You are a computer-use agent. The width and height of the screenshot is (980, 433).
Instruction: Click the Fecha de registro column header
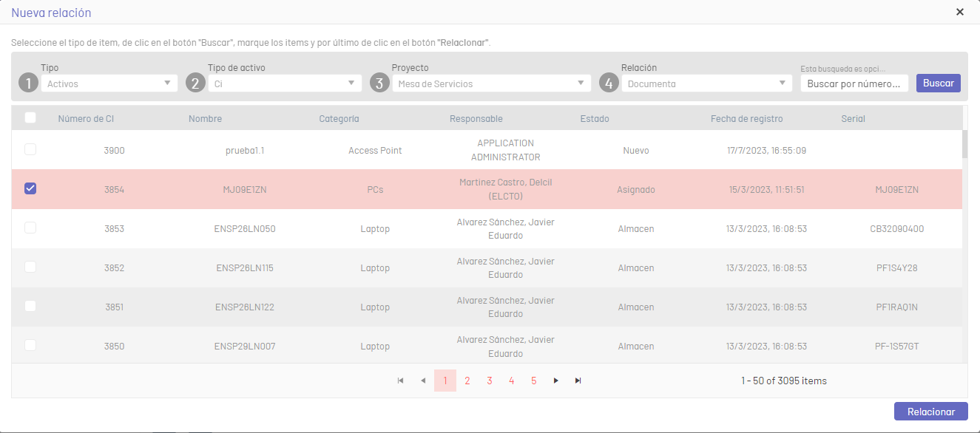click(746, 118)
